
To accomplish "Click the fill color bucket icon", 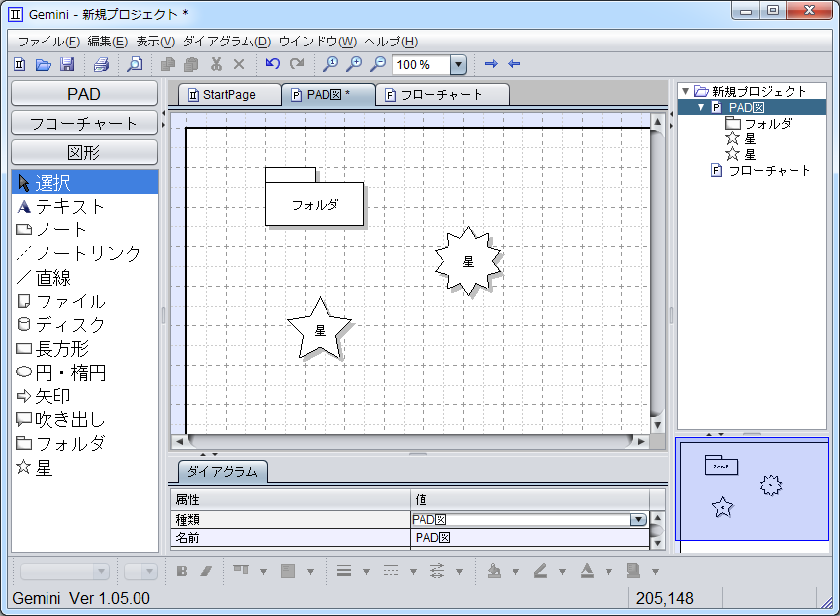I will coord(494,572).
